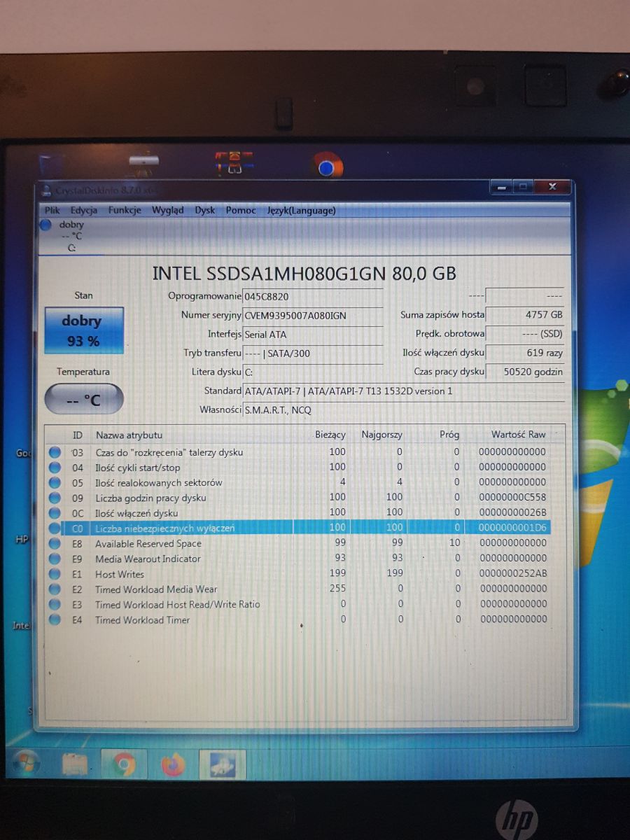Open the Pomoc menu
Screen dimensions: 630x840
(240, 210)
